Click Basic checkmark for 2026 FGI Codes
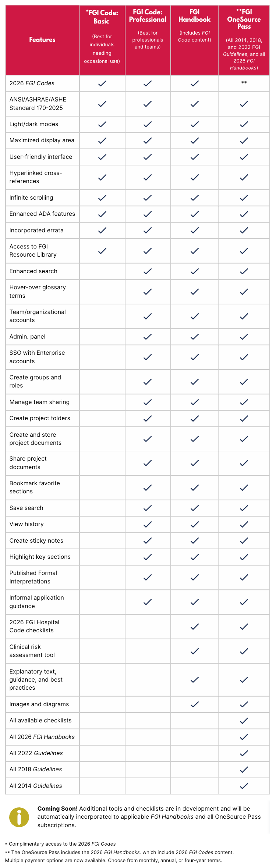 [x=102, y=83]
